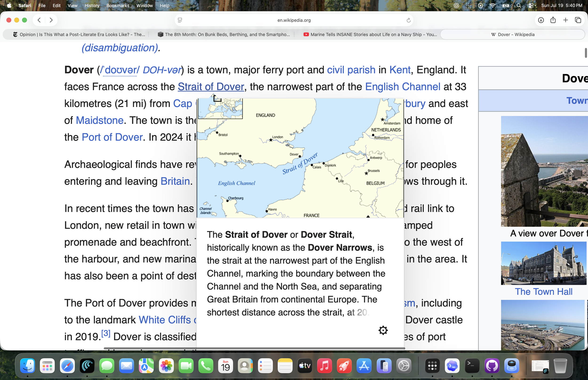Image resolution: width=588 pixels, height=380 pixels.
Task: Open the Wi-Fi status menu
Action: (493, 5)
